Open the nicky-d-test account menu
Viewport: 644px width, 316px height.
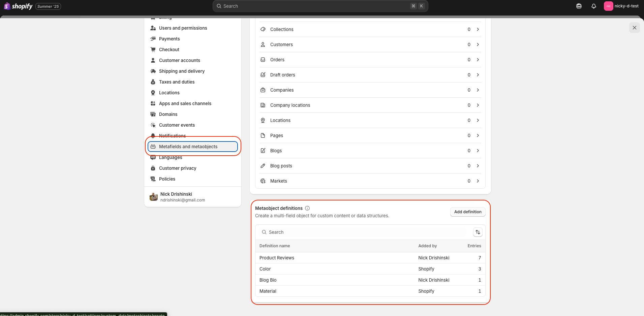point(621,6)
